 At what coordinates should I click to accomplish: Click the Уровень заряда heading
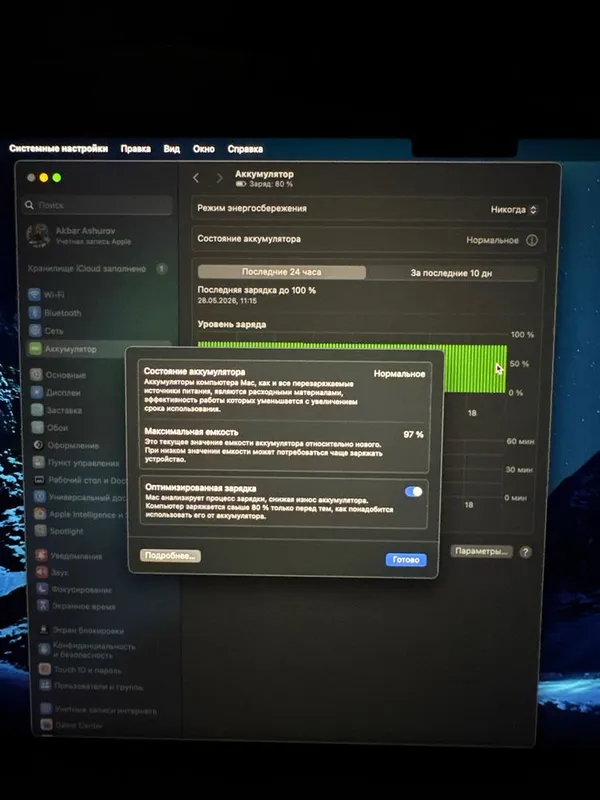pyautogui.click(x=232, y=324)
